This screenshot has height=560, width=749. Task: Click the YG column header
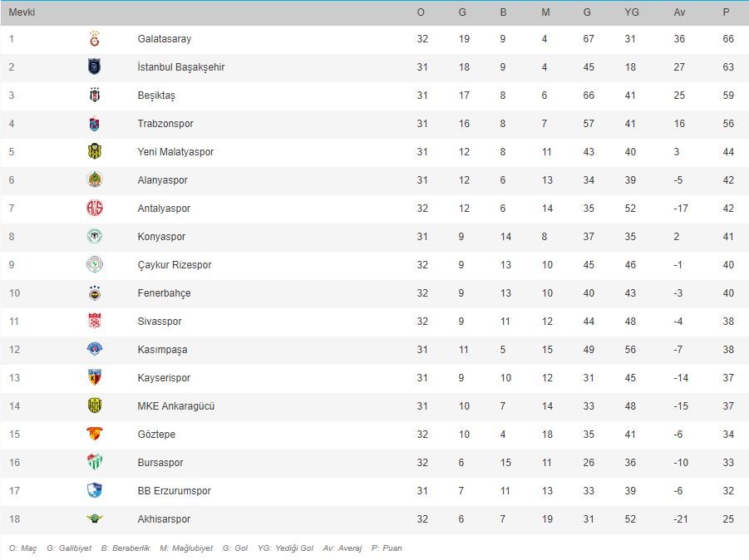click(x=632, y=12)
